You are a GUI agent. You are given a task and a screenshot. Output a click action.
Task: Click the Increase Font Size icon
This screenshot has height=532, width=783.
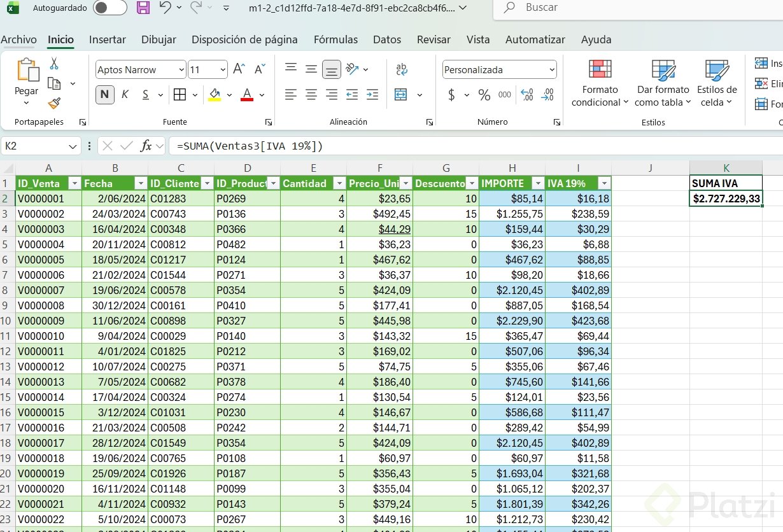click(239, 69)
